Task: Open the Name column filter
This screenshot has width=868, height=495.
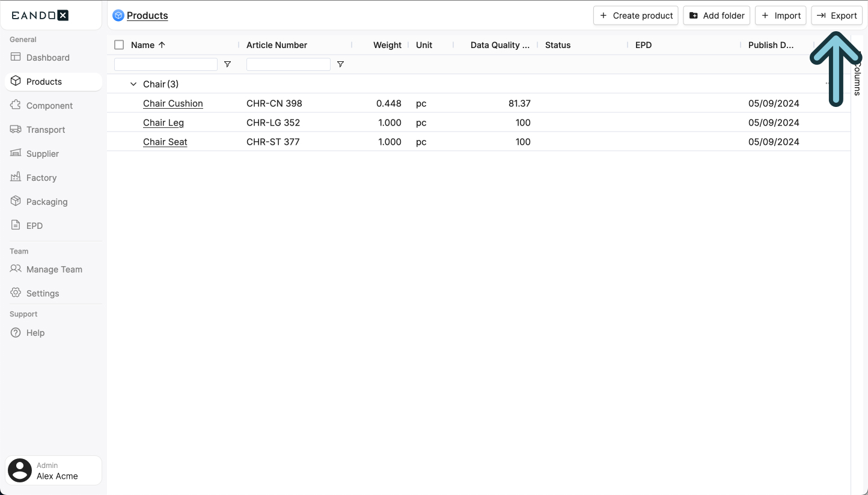Action: [x=227, y=64]
